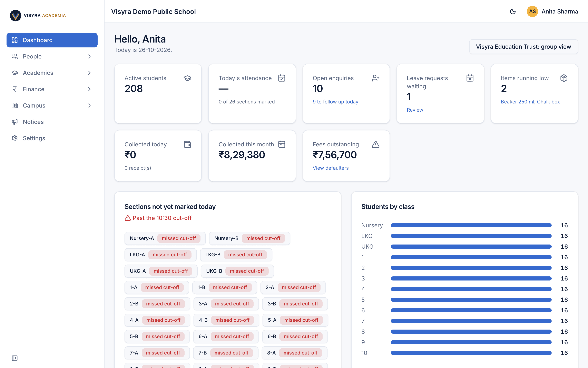This screenshot has width=588, height=368.
Task: Open the Academics menu item
Action: coord(52,73)
